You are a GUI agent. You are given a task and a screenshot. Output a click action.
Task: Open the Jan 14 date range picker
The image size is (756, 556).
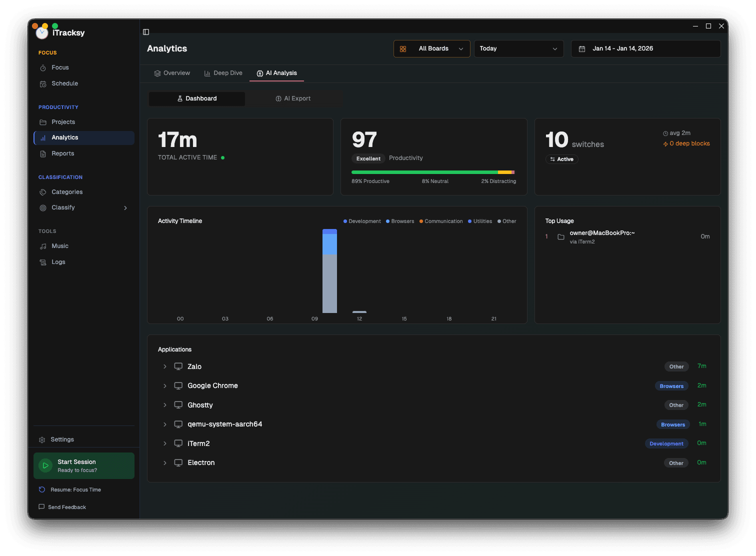click(x=645, y=48)
